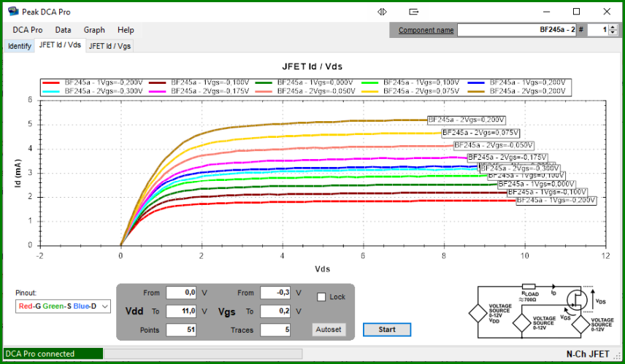Click the Id (mA) axis label
Image resolution: width=625 pixels, height=364 pixels.
pos(18,173)
